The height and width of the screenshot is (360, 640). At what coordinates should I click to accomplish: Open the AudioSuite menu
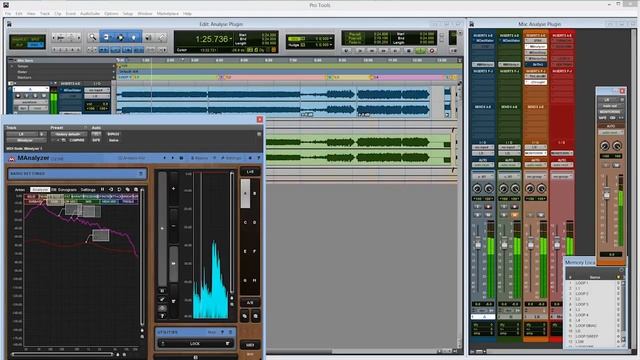click(x=90, y=13)
